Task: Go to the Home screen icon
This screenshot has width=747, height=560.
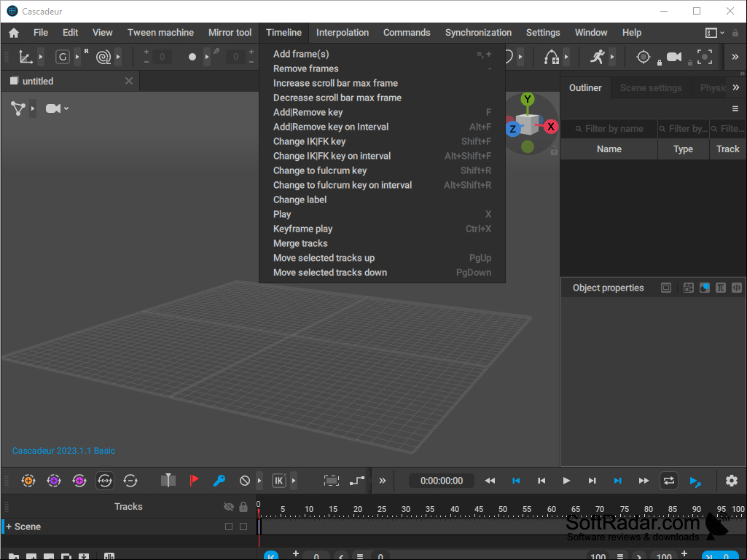Action: point(14,33)
